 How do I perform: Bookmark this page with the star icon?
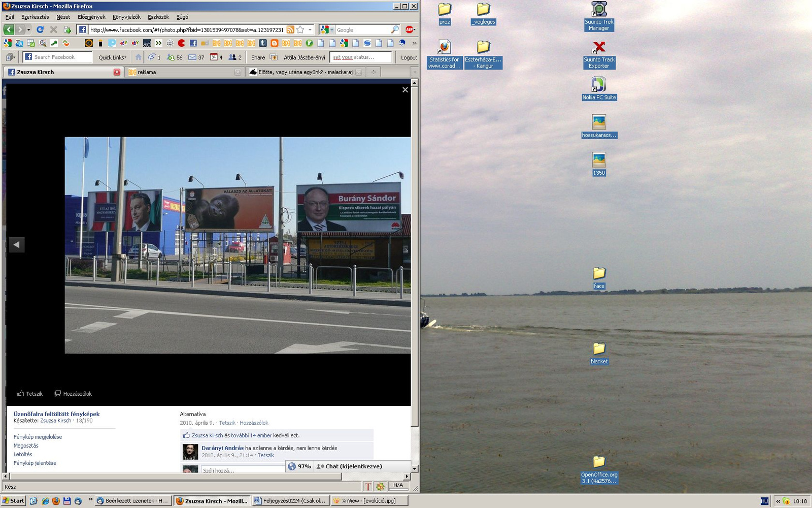[x=300, y=30]
